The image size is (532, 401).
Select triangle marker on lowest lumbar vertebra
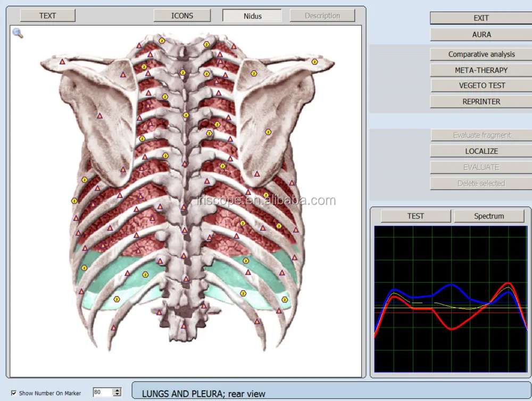pos(184,326)
